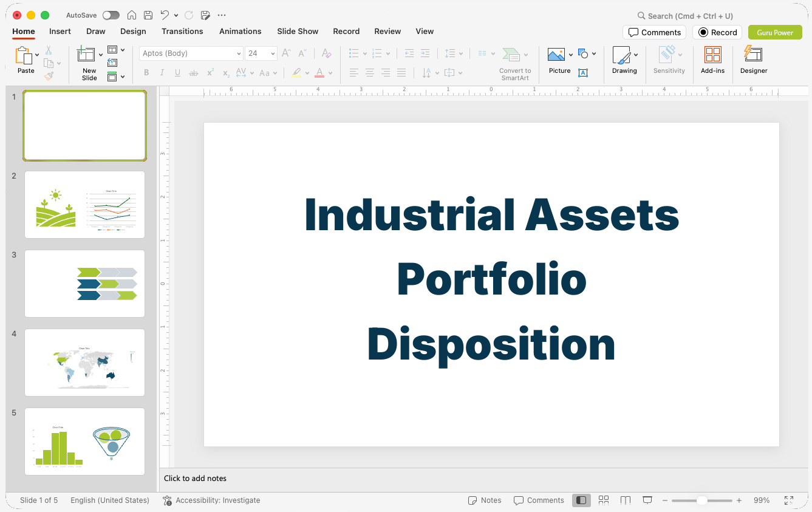Click the New Slide icon
Image resolution: width=812 pixels, height=512 pixels.
(86, 55)
